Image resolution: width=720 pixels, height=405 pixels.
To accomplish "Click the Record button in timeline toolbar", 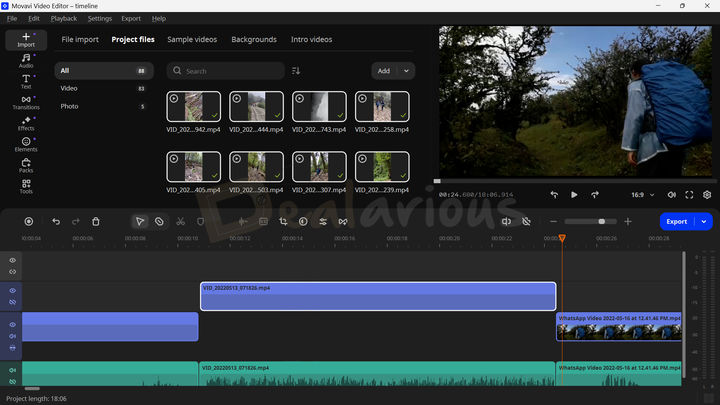I will tap(29, 221).
